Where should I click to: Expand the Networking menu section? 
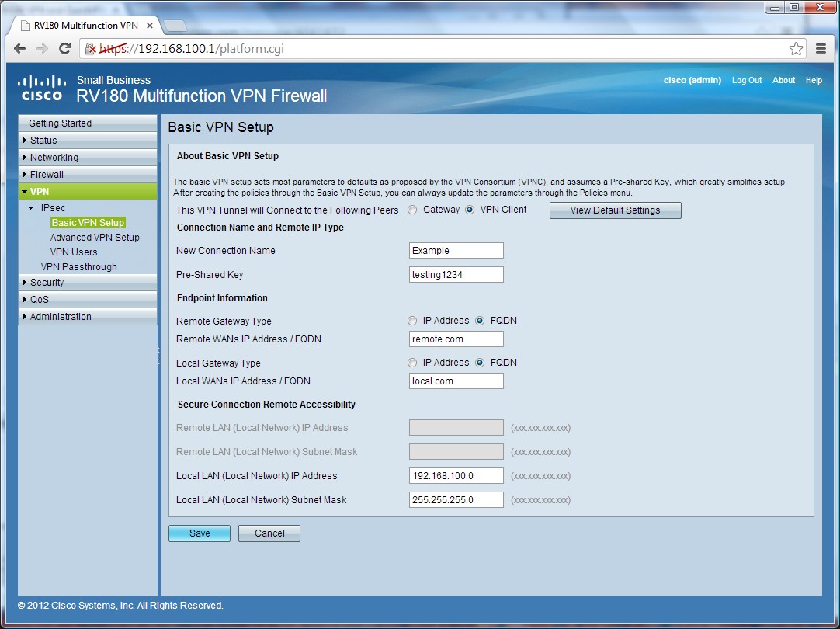[87, 158]
